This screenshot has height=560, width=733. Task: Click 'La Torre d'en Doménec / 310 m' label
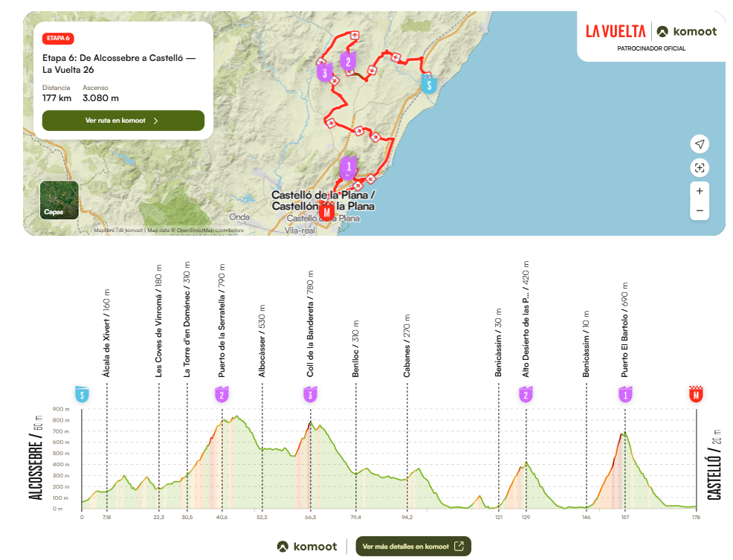pos(187,319)
